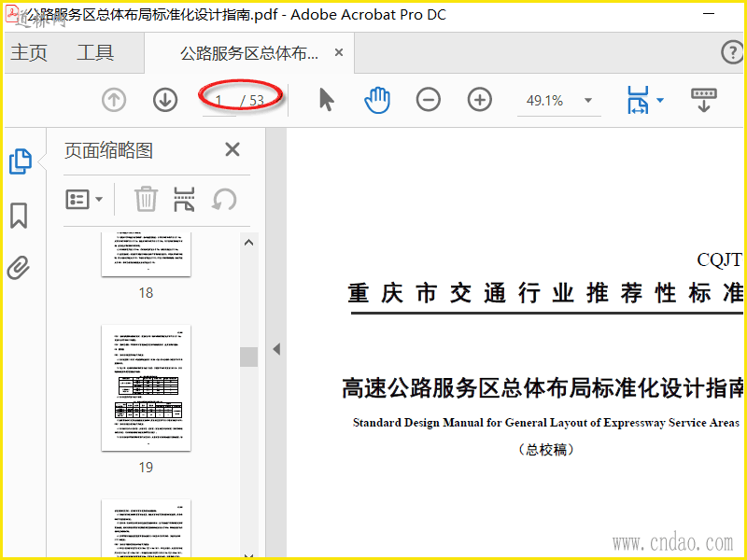Click the rotate pages counterclockwise icon
Image resolution: width=747 pixels, height=560 pixels.
[x=224, y=199]
